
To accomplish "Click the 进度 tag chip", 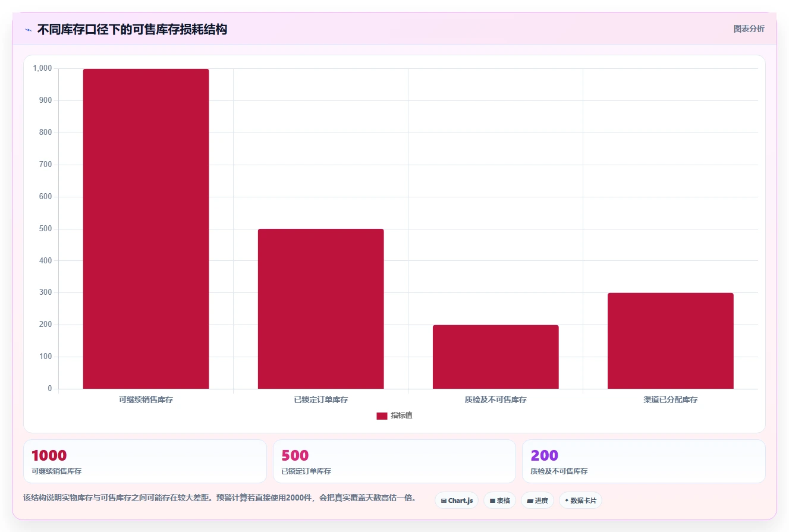I will (537, 500).
